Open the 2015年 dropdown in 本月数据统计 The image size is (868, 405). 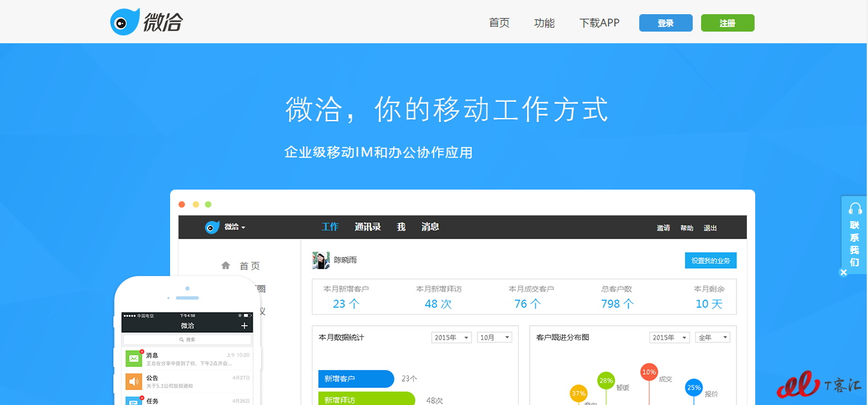pyautogui.click(x=452, y=337)
